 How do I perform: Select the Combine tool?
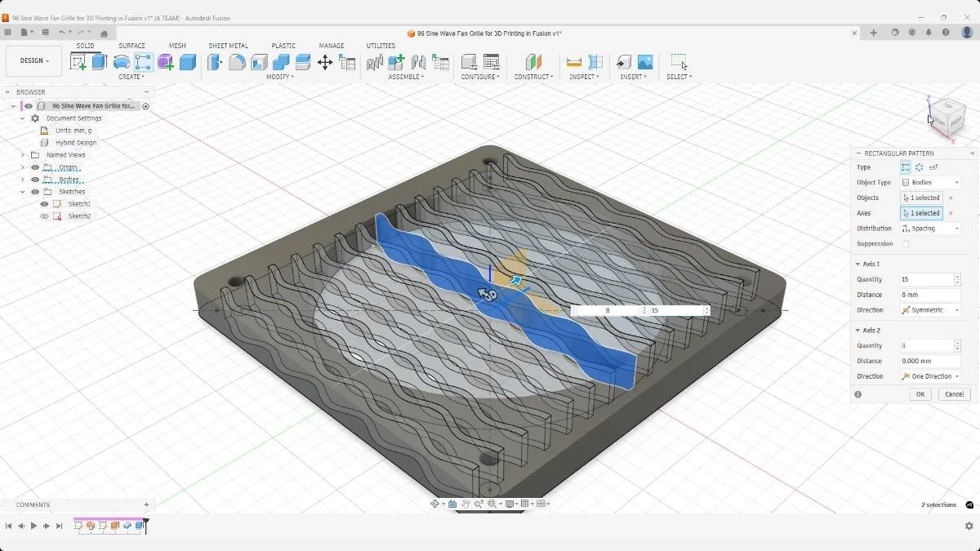(281, 62)
